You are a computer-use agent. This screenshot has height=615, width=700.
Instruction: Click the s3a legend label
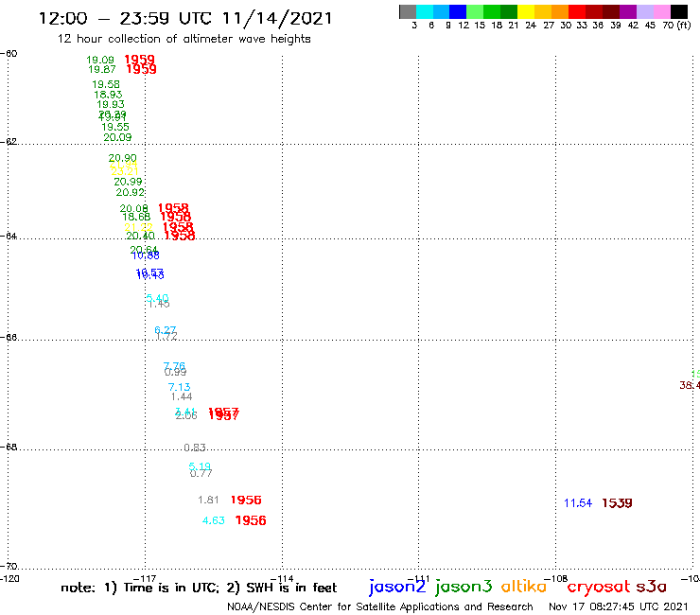[651, 587]
